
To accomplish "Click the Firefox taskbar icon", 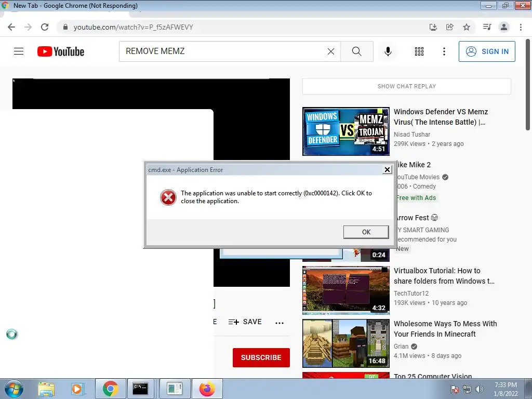I will click(x=207, y=389).
